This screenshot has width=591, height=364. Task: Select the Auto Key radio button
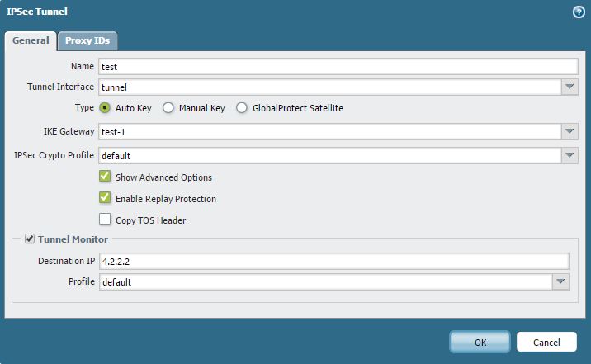click(105, 108)
